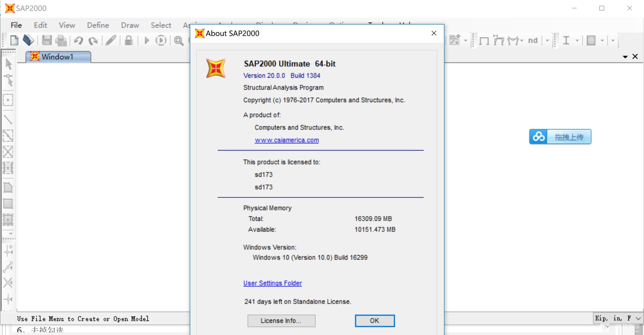Open dropdown after the 'nd' item
Viewport: 644px width, 335px height.
[547, 41]
